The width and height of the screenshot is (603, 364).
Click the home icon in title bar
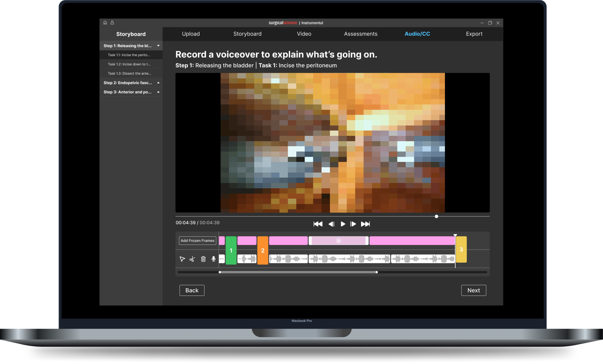[x=105, y=22]
